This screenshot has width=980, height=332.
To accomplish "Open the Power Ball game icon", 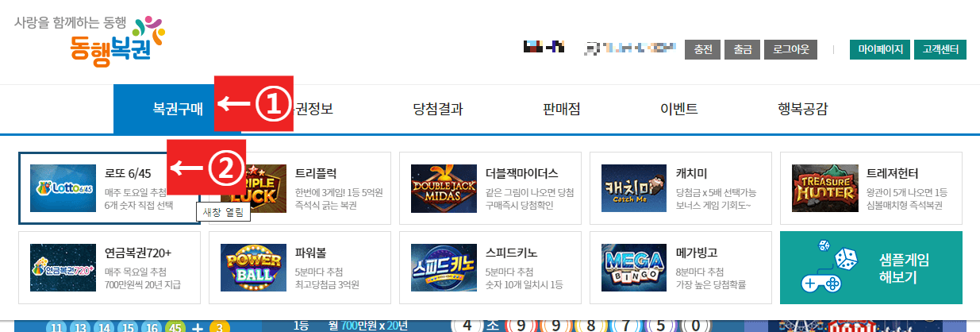I will tap(254, 268).
